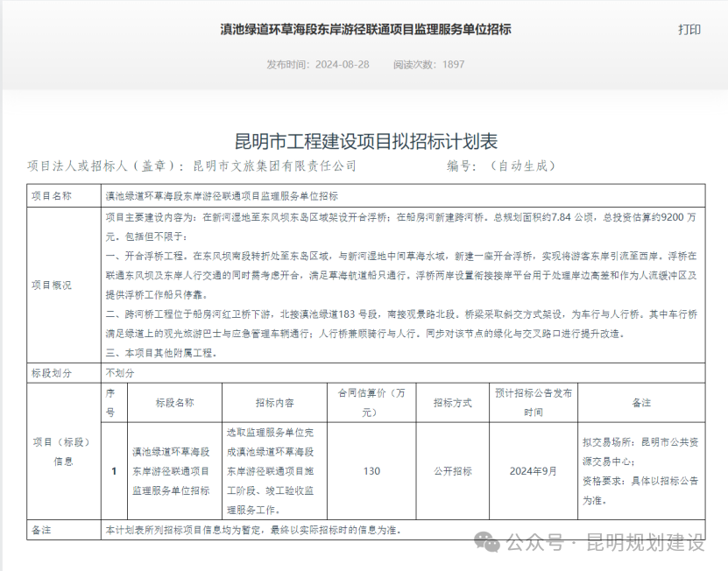This screenshot has height=571, width=728.
Task: Click the 不划分 cell in 标段划分 row
Action: [120, 372]
